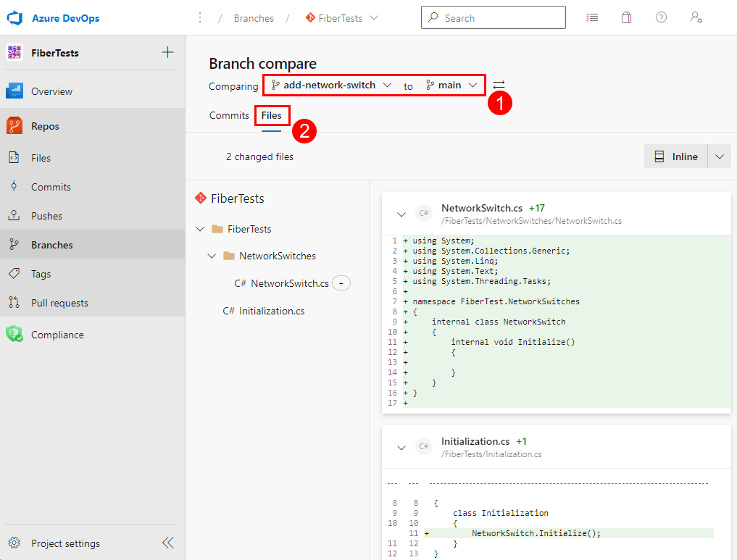This screenshot has height=560, width=737.
Task: Click the Search input field
Action: pyautogui.click(x=494, y=17)
